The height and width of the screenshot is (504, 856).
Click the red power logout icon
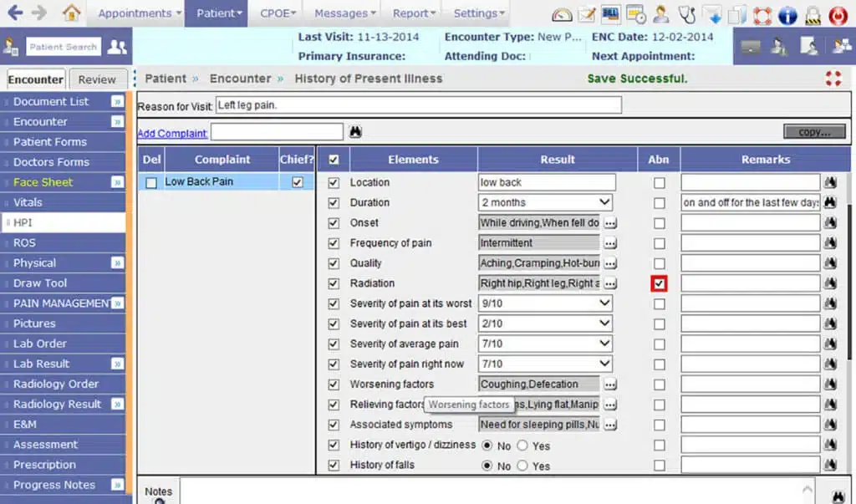pyautogui.click(x=838, y=14)
